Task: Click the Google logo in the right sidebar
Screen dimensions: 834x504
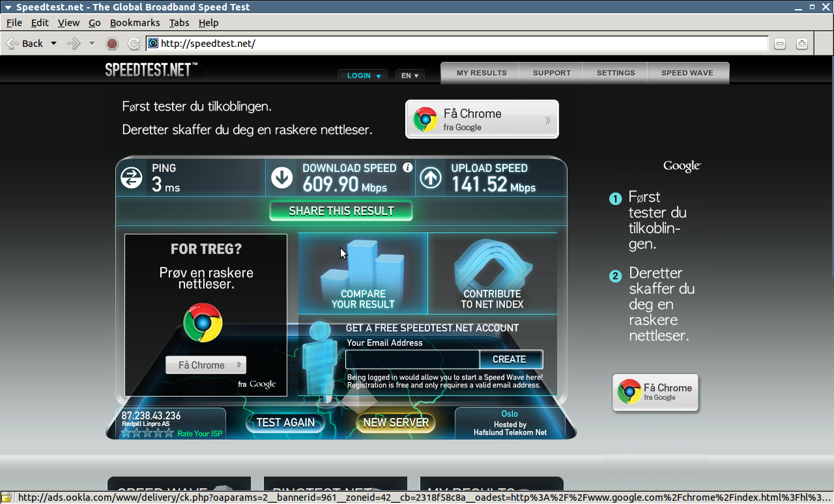Action: 682,166
